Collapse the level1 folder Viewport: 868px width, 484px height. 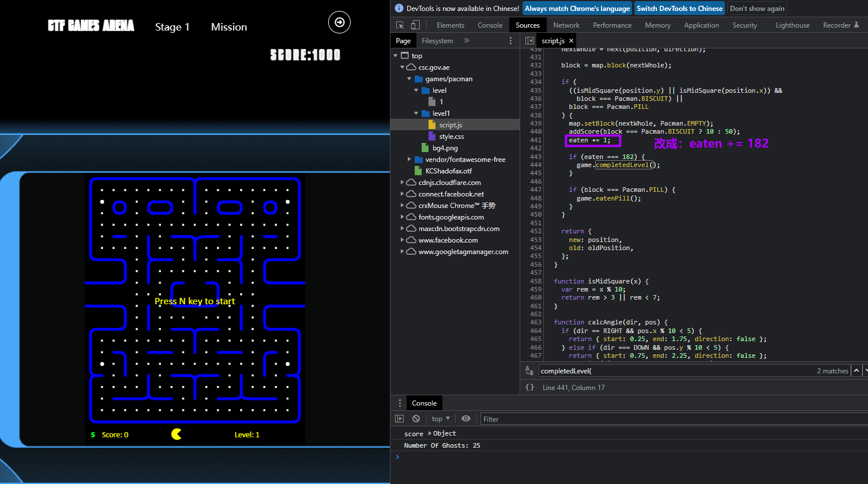point(416,114)
